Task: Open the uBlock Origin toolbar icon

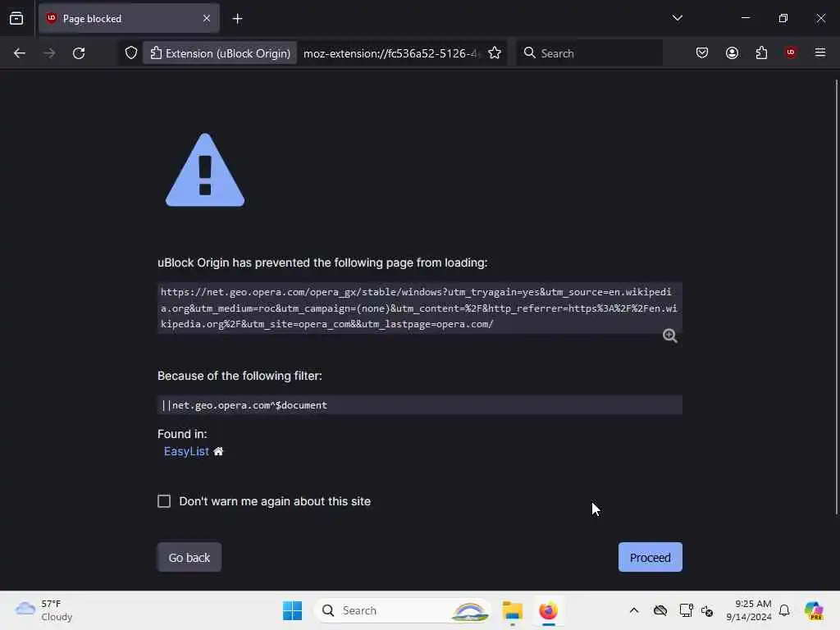Action: 791,52
